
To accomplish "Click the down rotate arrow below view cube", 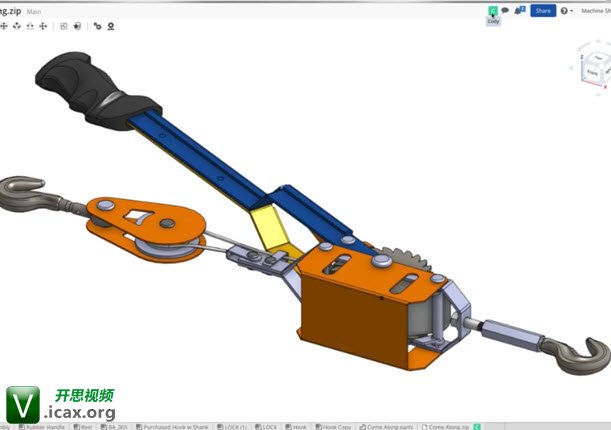I will pos(598,95).
